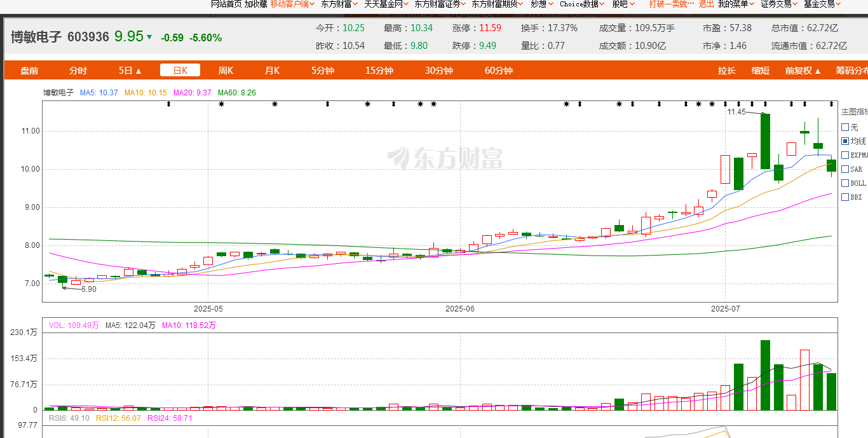Go to 网站首页 link

click(x=226, y=4)
